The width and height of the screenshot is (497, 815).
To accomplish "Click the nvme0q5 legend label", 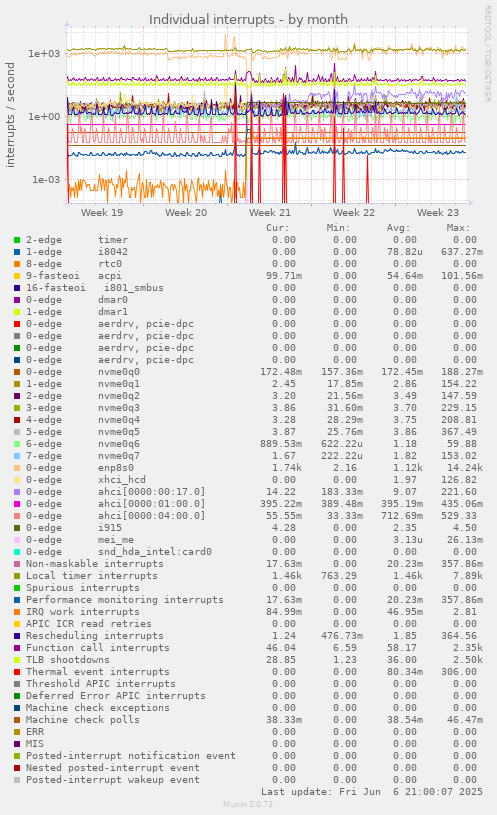I will 119,431.
